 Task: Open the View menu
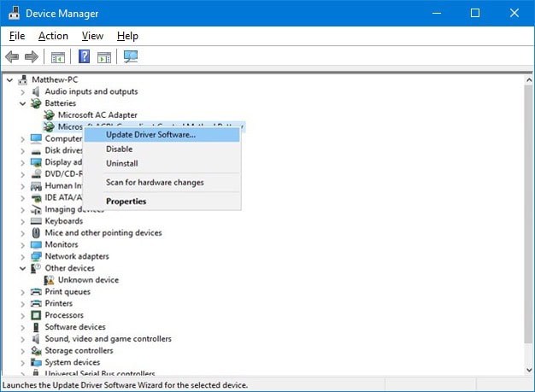pyautogui.click(x=92, y=36)
